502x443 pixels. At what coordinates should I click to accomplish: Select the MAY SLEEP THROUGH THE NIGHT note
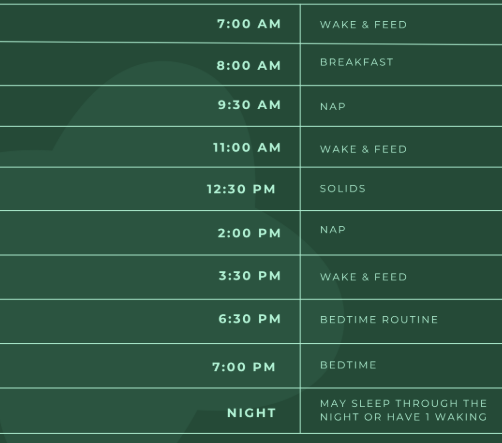pyautogui.click(x=403, y=410)
